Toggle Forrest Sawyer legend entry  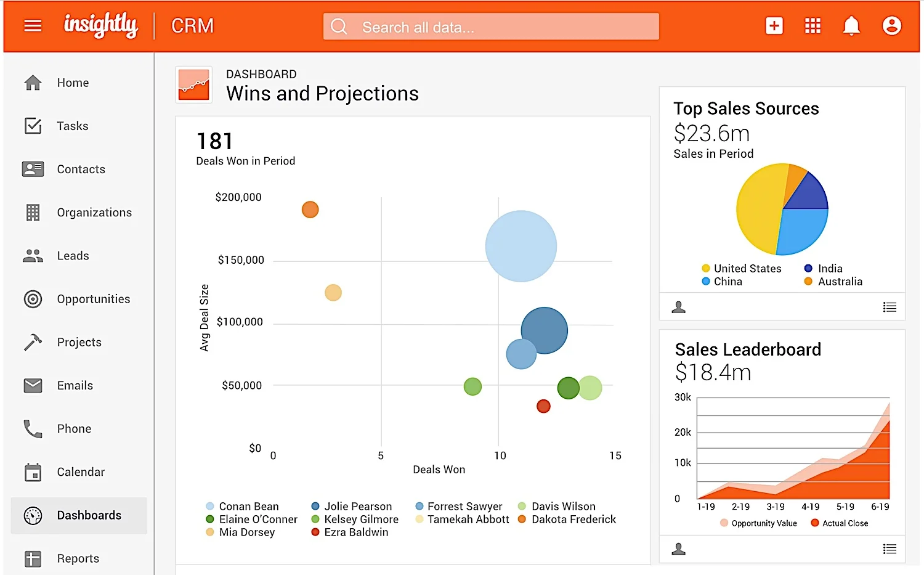click(459, 506)
